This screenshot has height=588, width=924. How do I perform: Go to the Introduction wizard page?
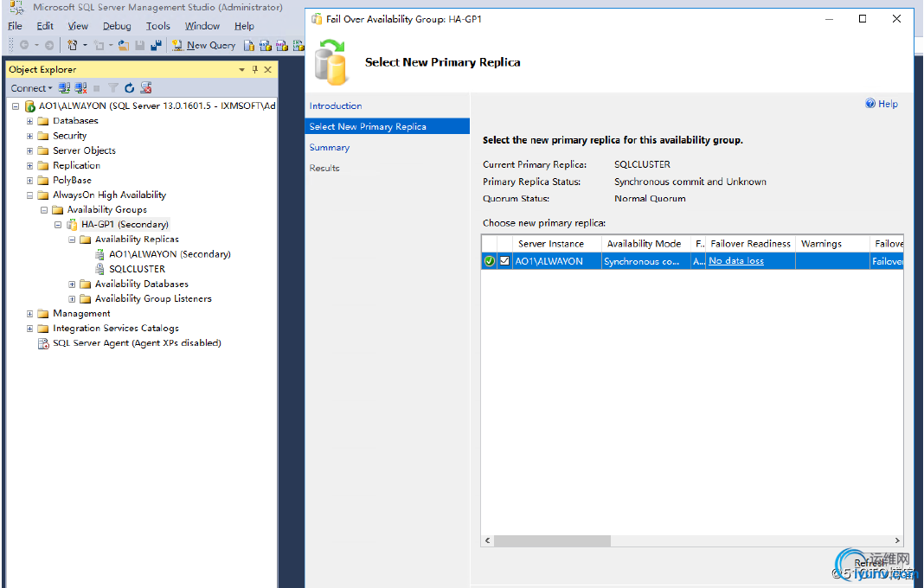(336, 106)
